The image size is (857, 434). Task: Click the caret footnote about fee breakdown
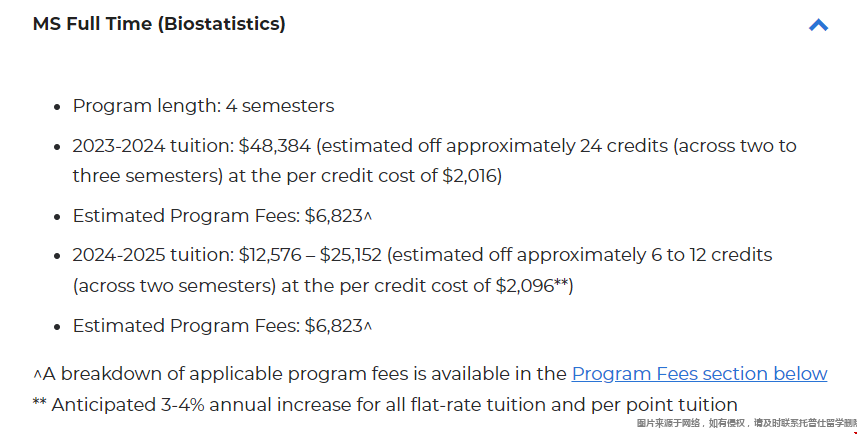(x=430, y=374)
